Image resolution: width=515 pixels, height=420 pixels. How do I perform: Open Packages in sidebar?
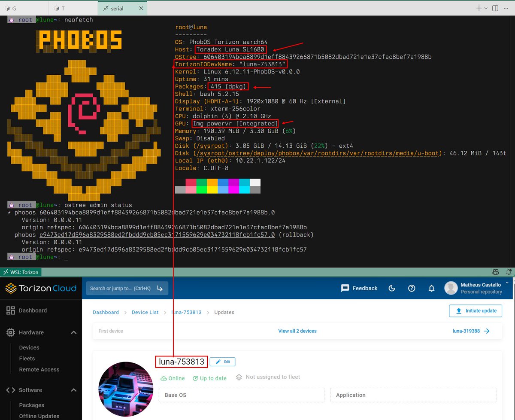tap(32, 405)
